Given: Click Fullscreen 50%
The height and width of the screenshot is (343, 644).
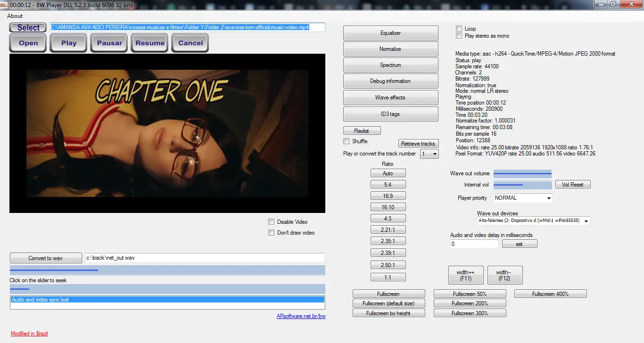Looking at the screenshot, I should point(470,294).
